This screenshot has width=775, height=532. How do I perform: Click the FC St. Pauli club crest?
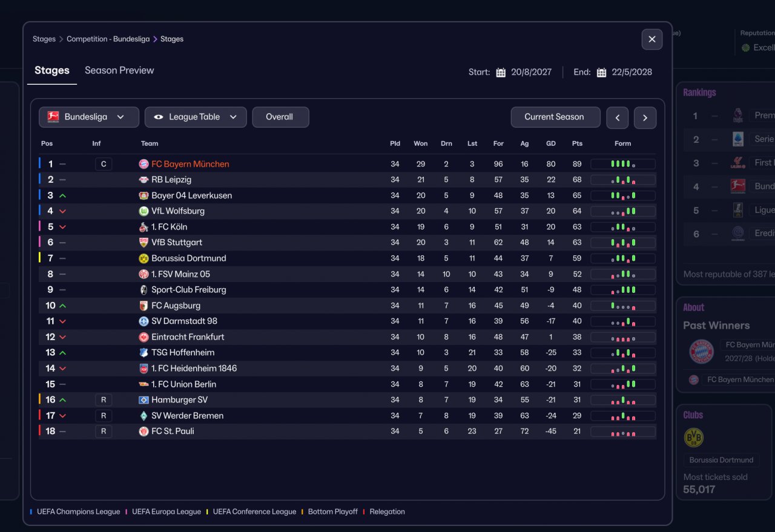143,432
